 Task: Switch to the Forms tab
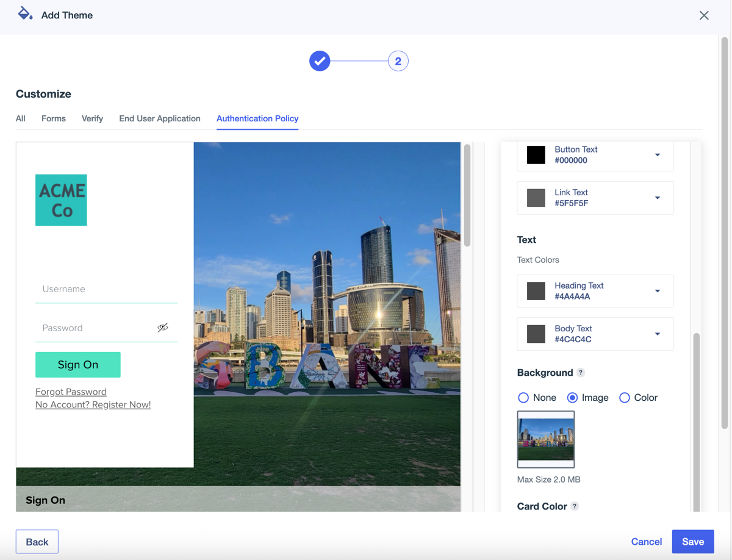tap(54, 118)
